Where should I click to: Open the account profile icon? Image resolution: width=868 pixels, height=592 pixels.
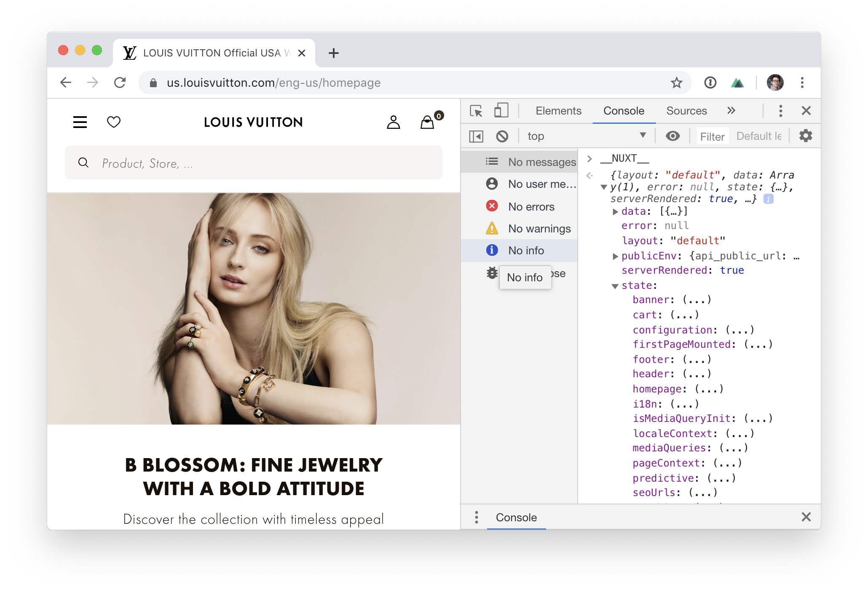393,122
